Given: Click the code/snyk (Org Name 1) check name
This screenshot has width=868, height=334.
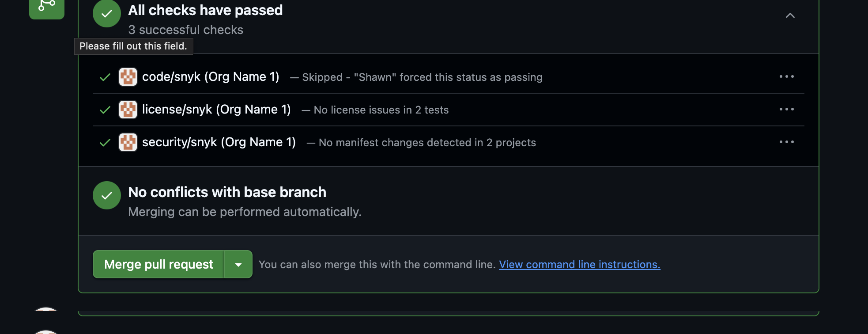Looking at the screenshot, I should (211, 77).
